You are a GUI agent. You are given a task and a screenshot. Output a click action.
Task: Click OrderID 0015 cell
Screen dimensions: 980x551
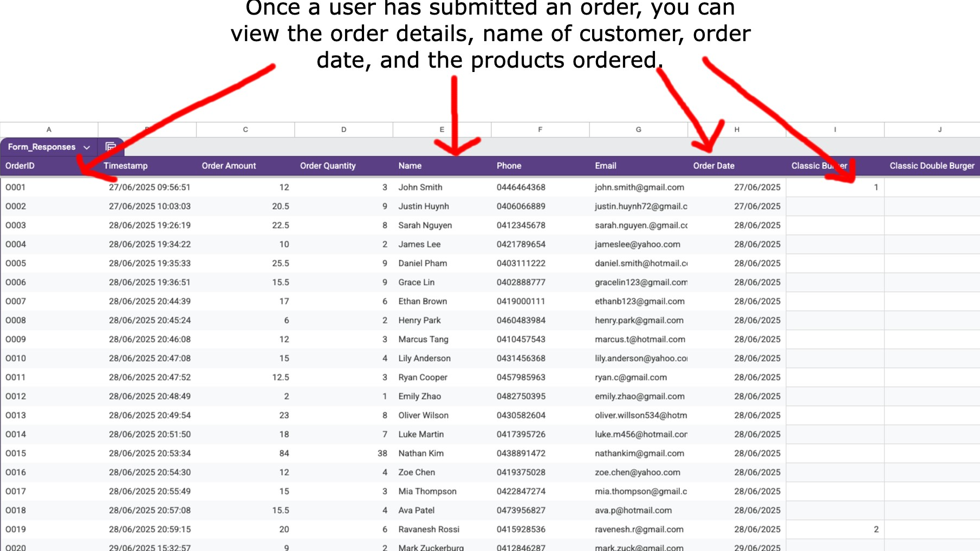click(16, 453)
